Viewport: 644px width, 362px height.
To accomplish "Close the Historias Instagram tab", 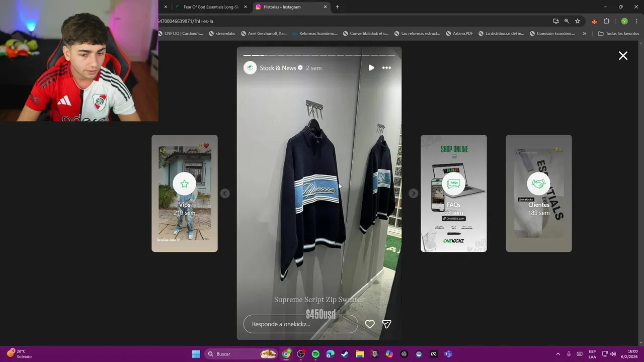I will click(325, 7).
